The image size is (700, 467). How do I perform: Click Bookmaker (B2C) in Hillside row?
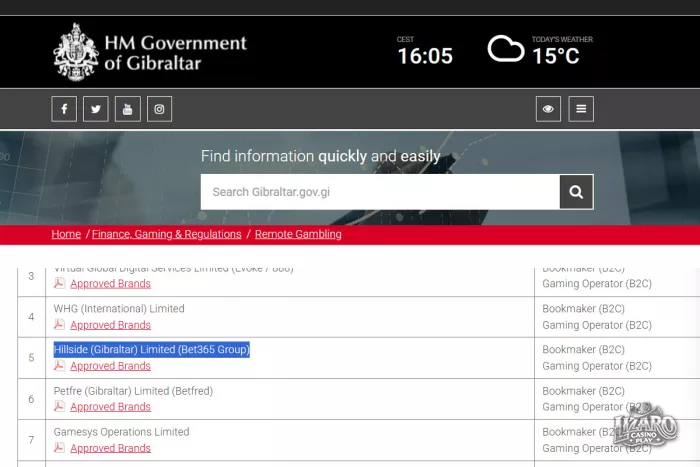[x=583, y=350]
